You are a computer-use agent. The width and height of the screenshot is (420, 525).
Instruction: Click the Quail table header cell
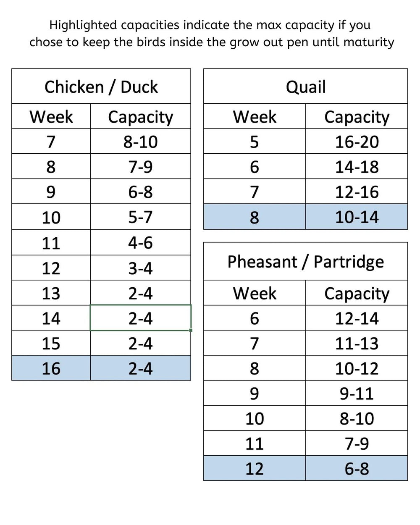point(306,87)
